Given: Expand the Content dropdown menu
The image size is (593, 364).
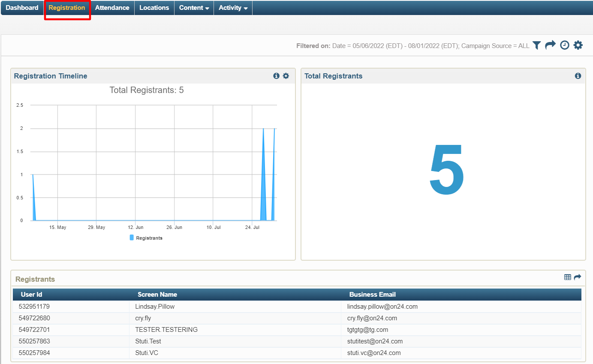Looking at the screenshot, I should (x=194, y=8).
